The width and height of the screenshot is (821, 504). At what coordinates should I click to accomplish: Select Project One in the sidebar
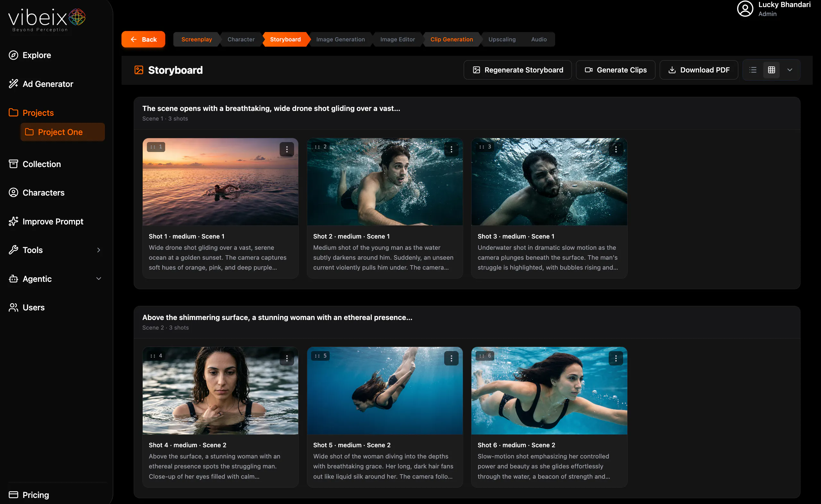point(63,132)
